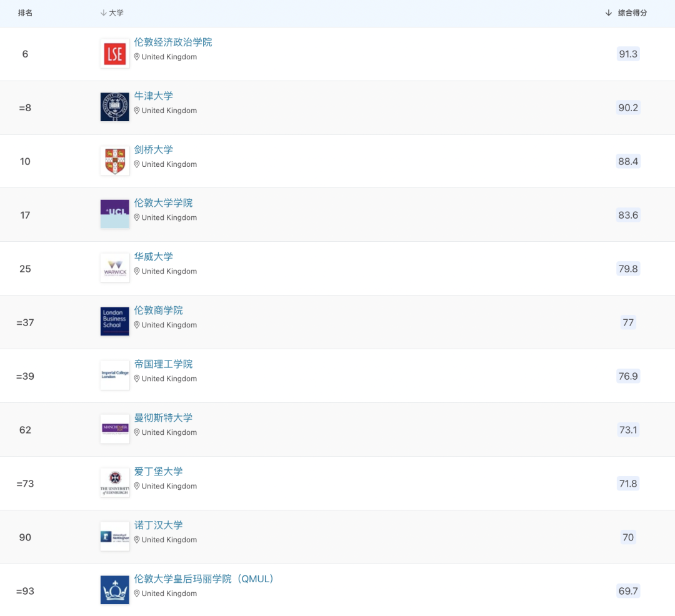Open 诺丁汉大学 link

tap(158, 525)
